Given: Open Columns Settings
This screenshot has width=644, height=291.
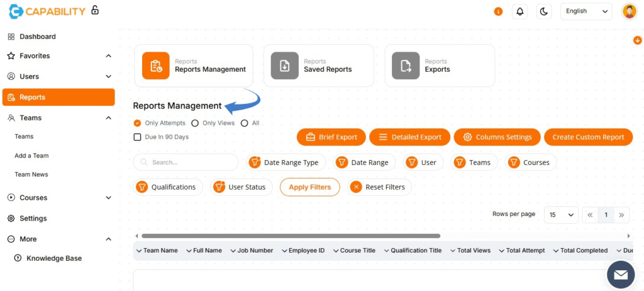Looking at the screenshot, I should 497,137.
